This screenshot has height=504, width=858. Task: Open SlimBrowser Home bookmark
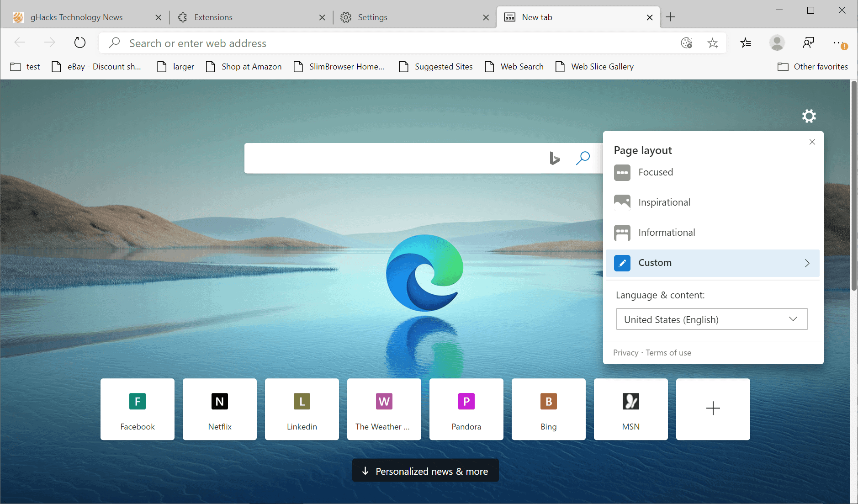pos(339,67)
